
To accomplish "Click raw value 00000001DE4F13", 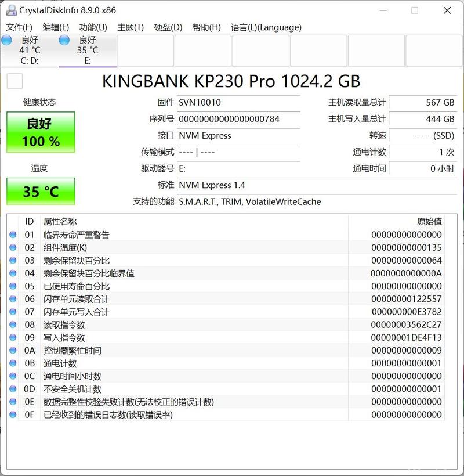I will (407, 338).
